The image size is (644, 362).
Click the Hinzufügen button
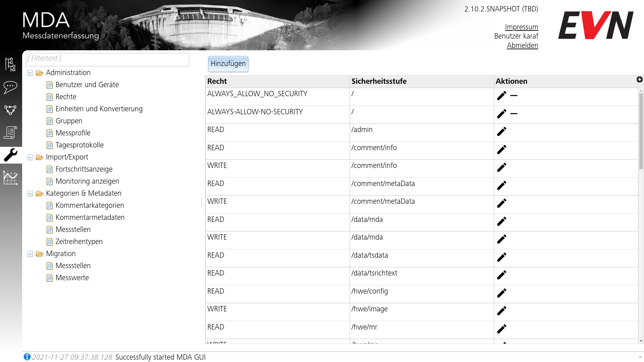227,64
